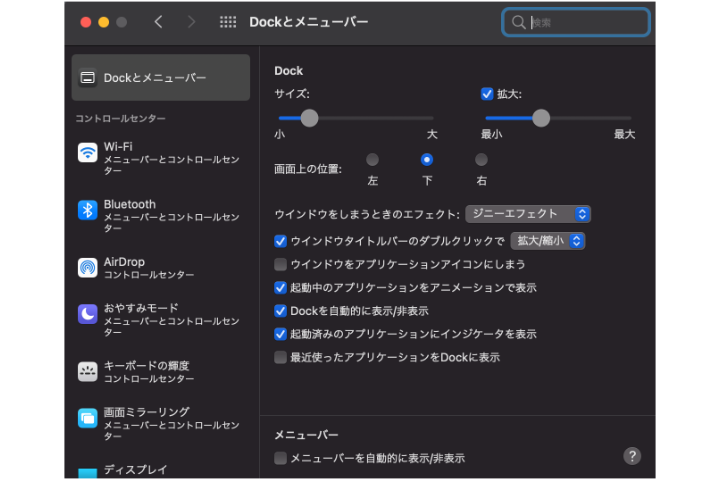Select Dockとメニューバー sidebar item
The width and height of the screenshot is (720, 480).
point(161,78)
